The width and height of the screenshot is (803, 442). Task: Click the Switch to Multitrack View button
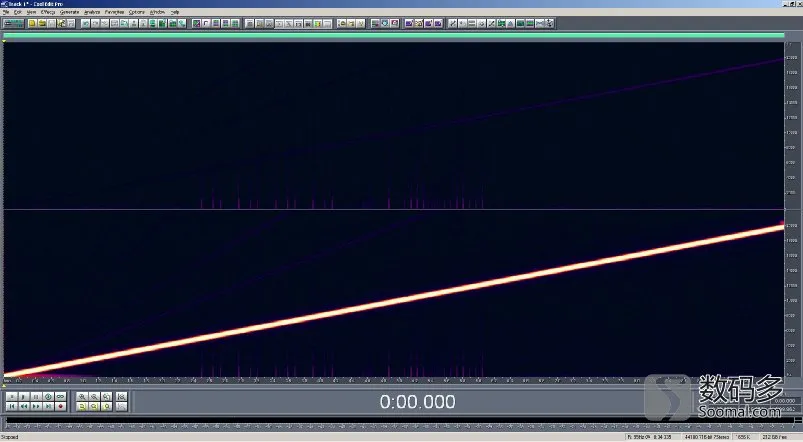13,23
